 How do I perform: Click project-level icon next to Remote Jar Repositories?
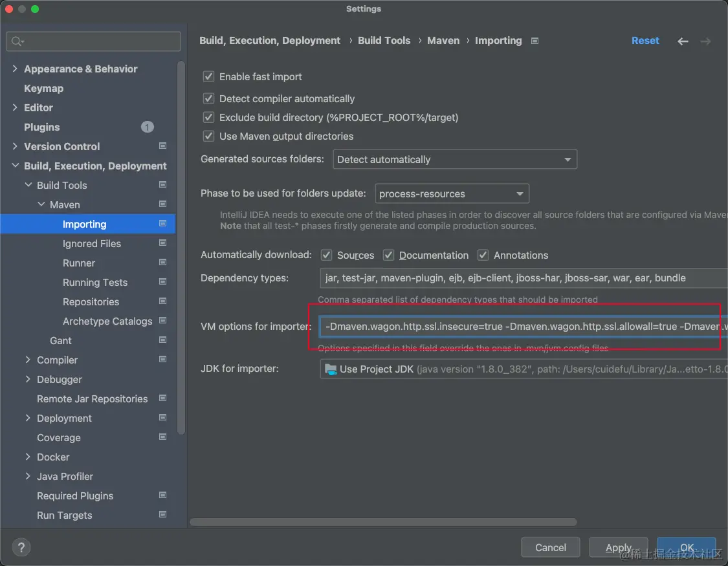(x=162, y=398)
